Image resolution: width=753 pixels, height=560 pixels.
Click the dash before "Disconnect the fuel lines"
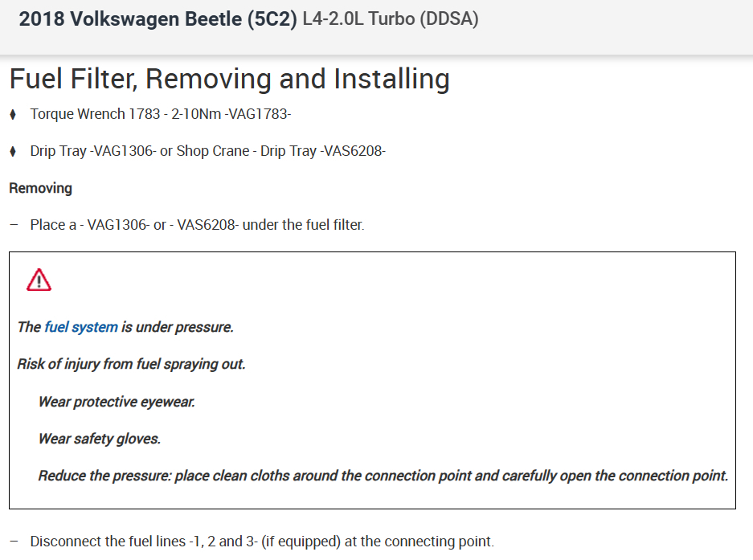point(14,542)
